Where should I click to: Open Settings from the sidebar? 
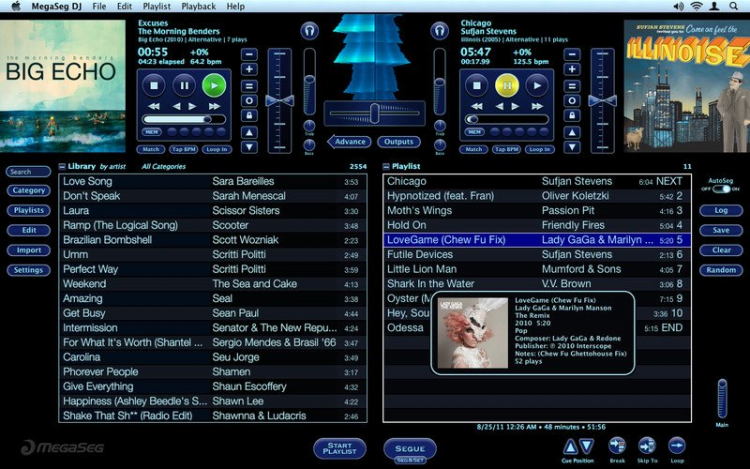click(28, 270)
